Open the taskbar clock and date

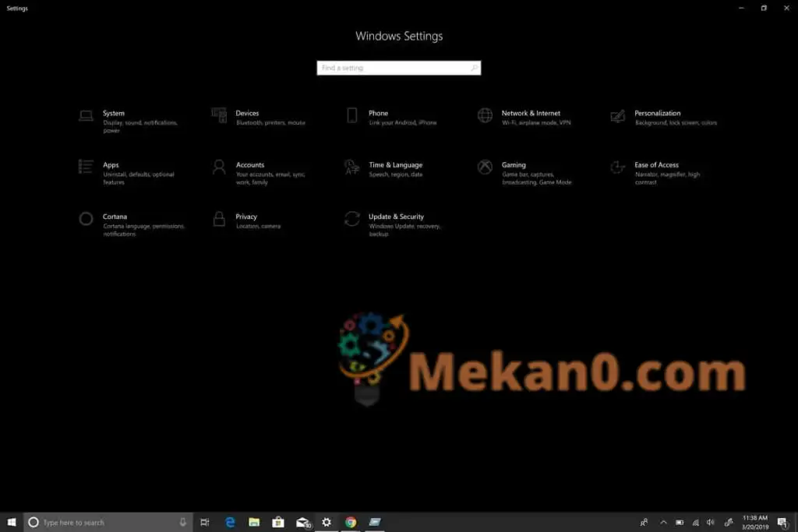[x=754, y=523]
